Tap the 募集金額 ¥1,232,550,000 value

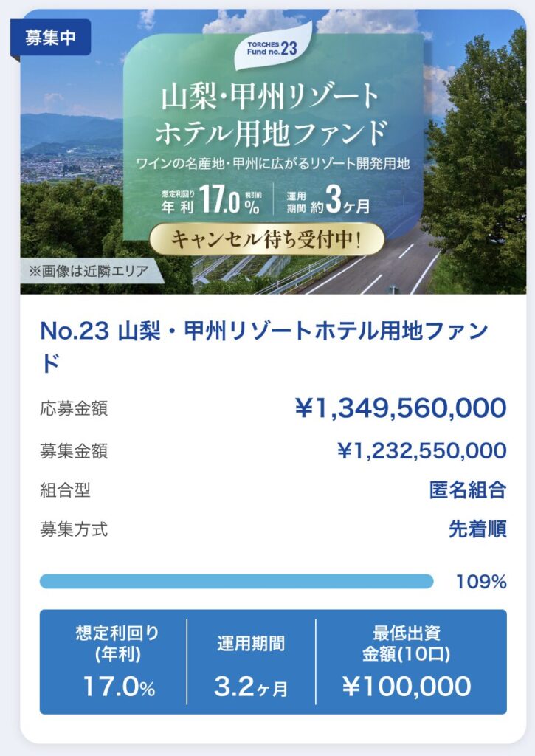(x=421, y=450)
